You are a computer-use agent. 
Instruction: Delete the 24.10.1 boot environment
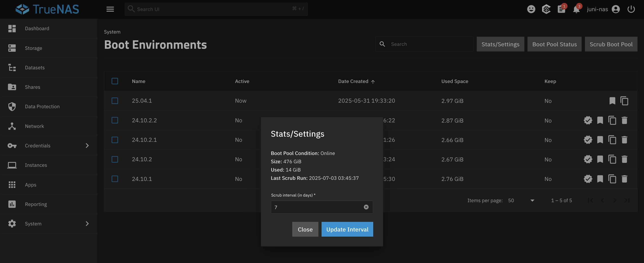(x=624, y=179)
